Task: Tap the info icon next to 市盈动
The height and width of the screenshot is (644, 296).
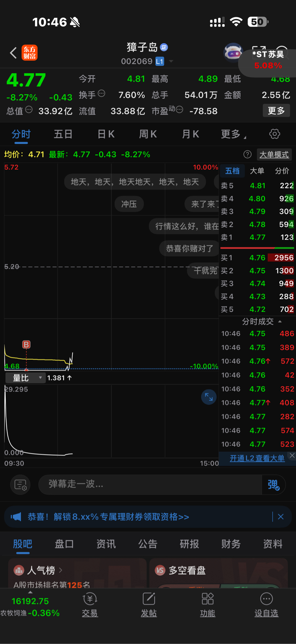Action: (179, 110)
